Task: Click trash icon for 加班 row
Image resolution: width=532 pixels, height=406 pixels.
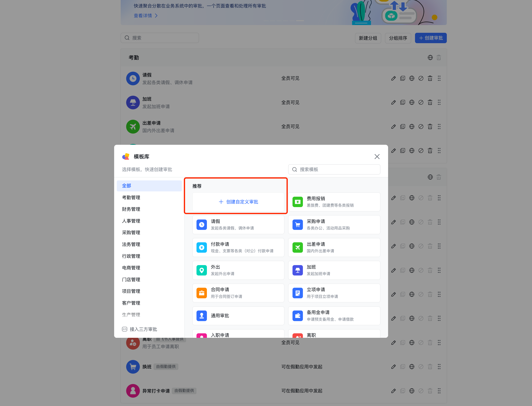Action: point(430,102)
